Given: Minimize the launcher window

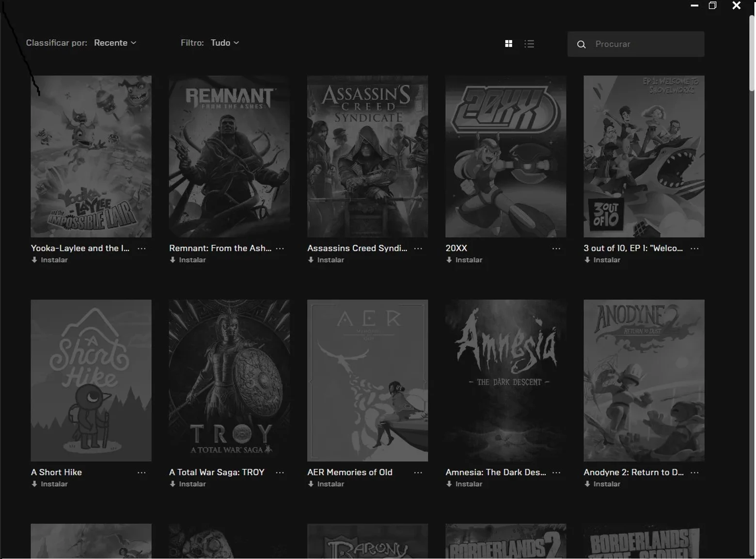Looking at the screenshot, I should (x=694, y=5).
